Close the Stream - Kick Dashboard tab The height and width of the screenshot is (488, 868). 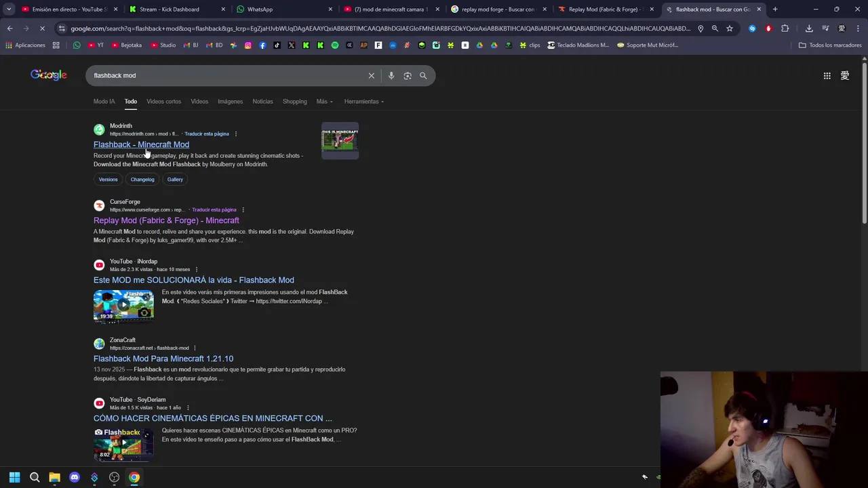click(x=223, y=9)
